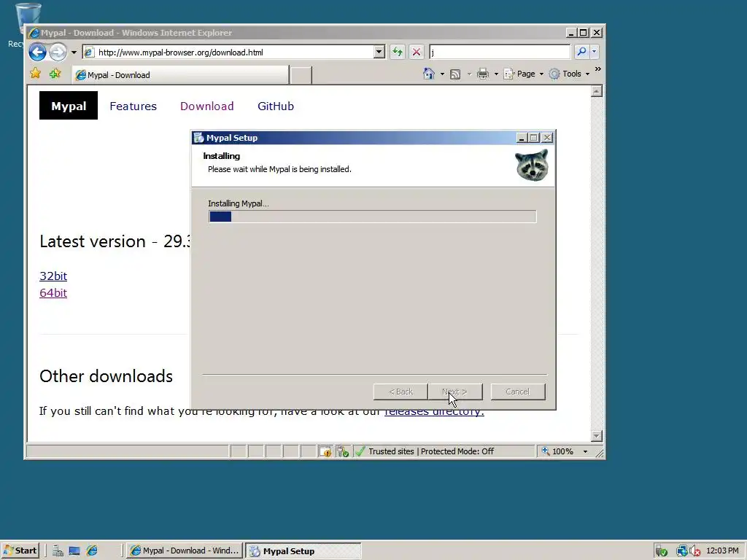Screen dimensions: 747x560
Task: Open the GitHub link
Action: [x=275, y=106]
